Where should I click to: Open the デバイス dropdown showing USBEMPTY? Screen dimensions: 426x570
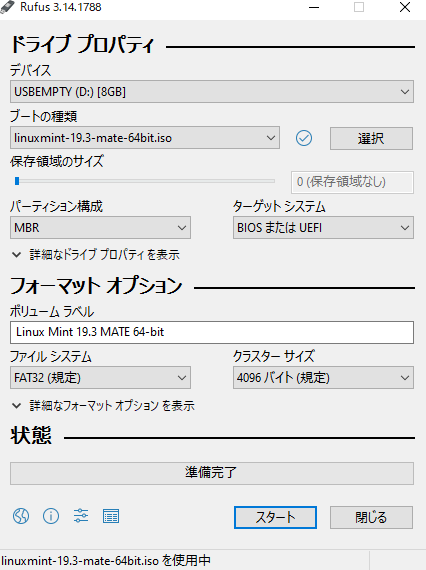[212, 92]
